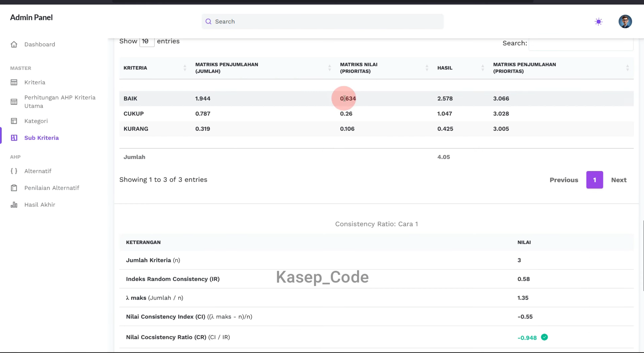Click the Jumlah Kriteria (n) row label
This screenshot has width=644, height=353.
click(153, 260)
